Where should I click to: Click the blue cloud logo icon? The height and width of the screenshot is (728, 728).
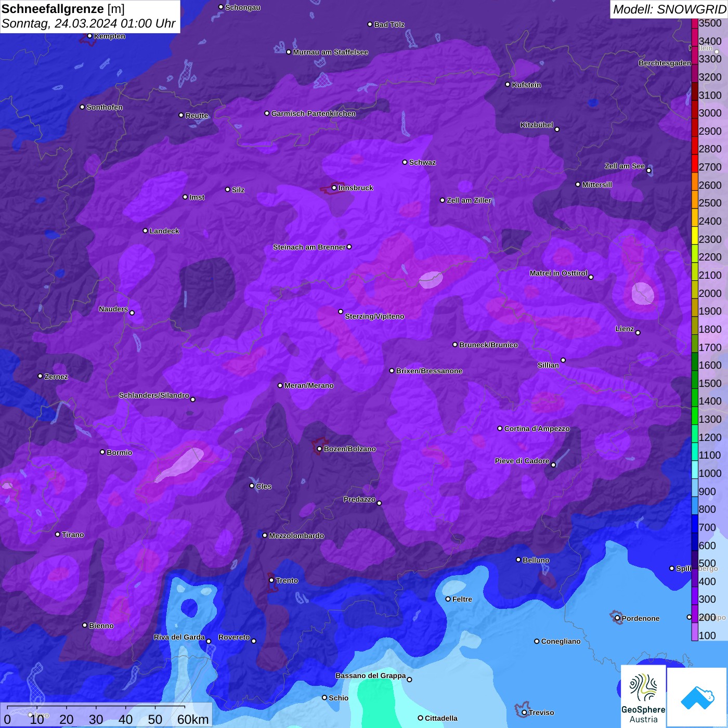click(x=697, y=697)
